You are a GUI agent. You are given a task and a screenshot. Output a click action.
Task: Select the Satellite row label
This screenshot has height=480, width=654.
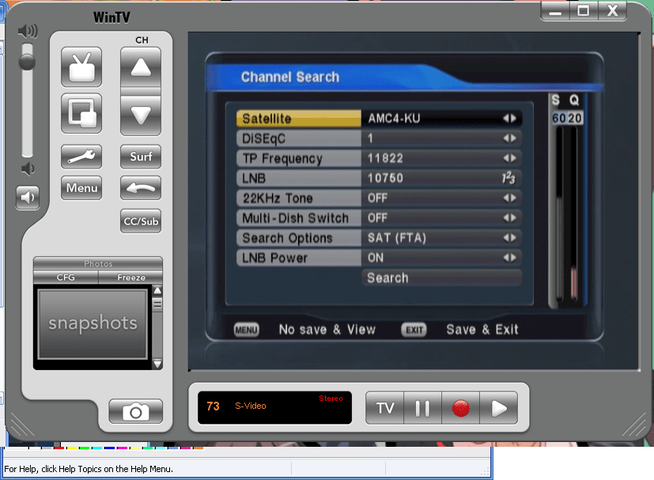coord(299,118)
